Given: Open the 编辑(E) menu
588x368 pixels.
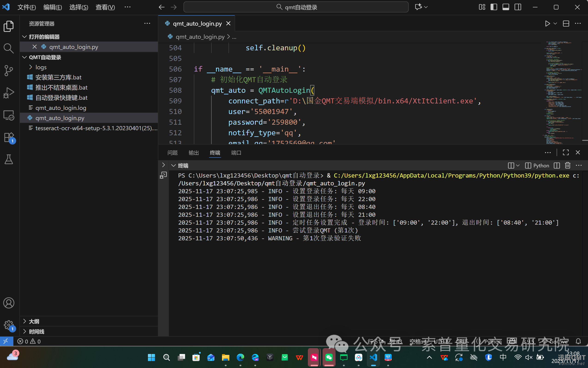Looking at the screenshot, I should pos(53,7).
